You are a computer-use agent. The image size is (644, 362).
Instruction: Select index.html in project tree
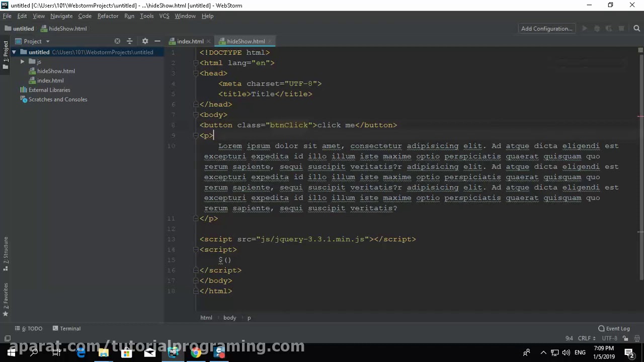(x=50, y=80)
